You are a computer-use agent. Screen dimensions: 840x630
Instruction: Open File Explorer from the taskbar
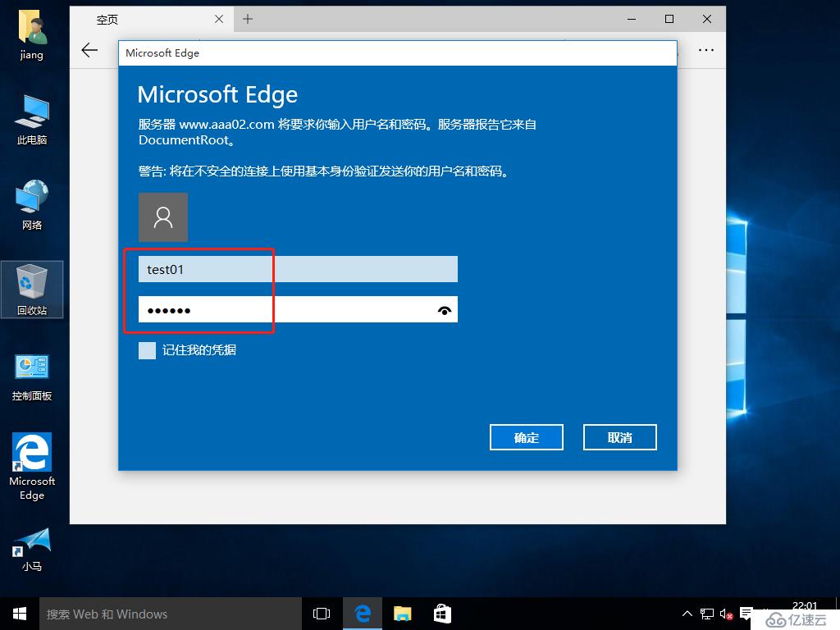(x=402, y=614)
